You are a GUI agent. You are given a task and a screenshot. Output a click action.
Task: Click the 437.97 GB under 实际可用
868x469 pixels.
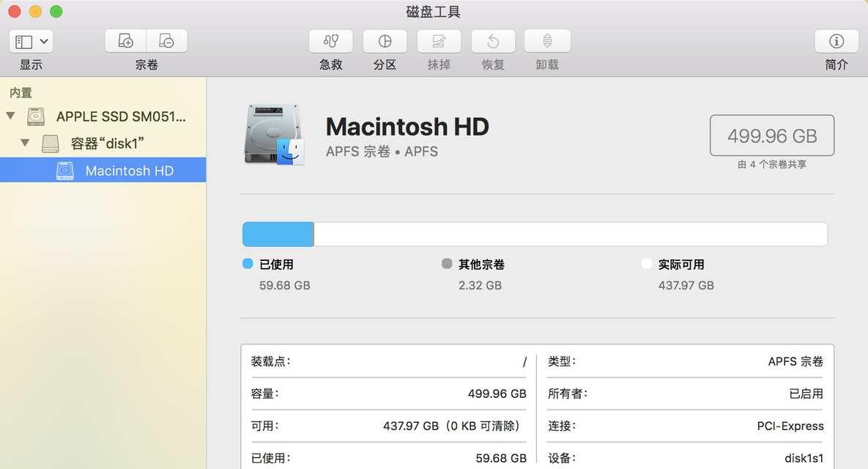pos(686,285)
